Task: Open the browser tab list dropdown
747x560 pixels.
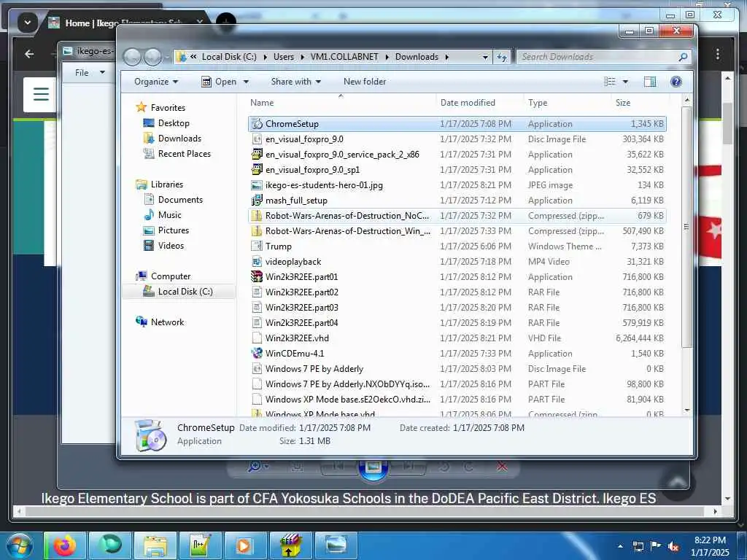Action: click(27, 23)
